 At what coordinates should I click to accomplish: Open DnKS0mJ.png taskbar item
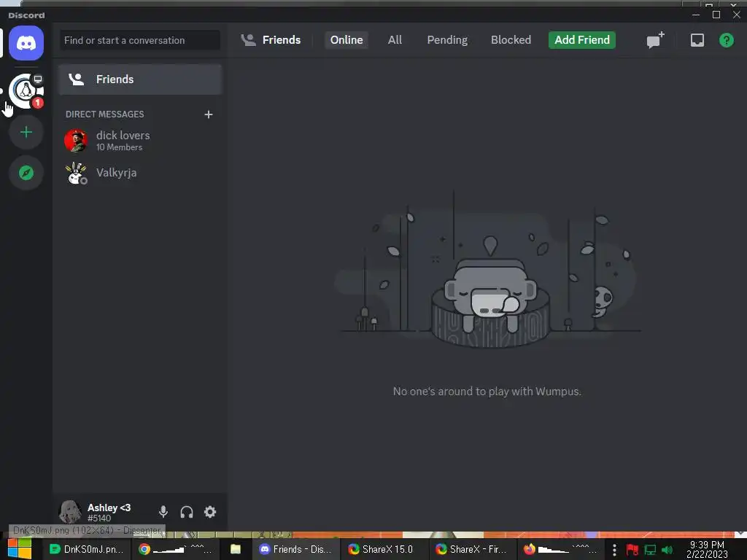88,550
